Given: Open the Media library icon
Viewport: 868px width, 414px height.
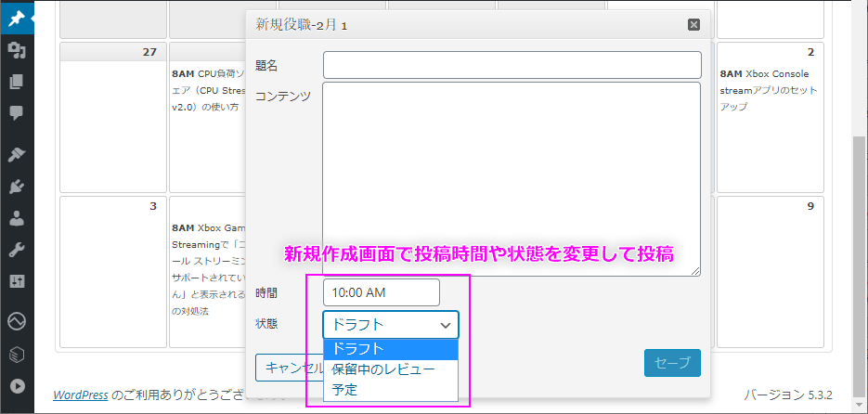Looking at the screenshot, I should pyautogui.click(x=17, y=50).
